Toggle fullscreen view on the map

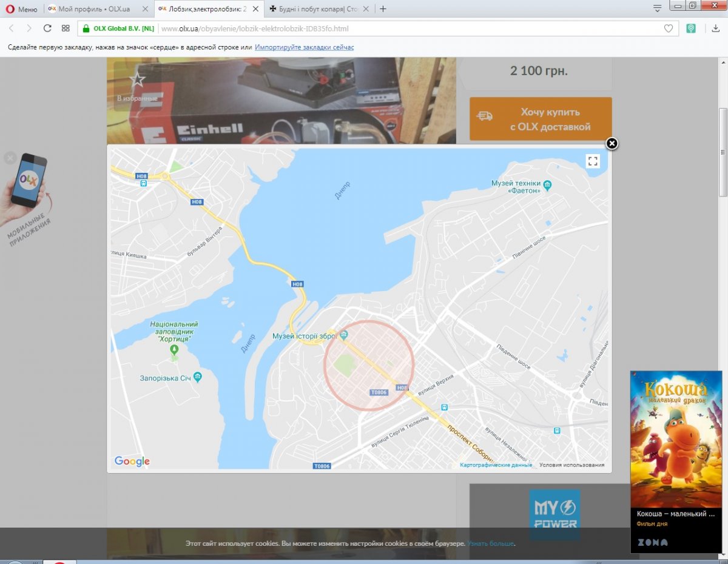[x=593, y=161]
